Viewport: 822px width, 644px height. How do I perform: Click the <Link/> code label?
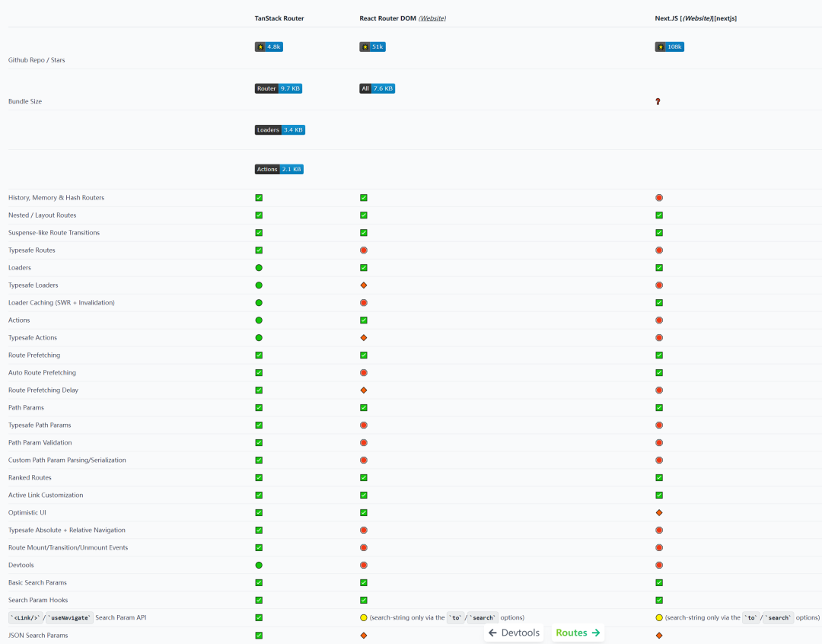[24, 618]
